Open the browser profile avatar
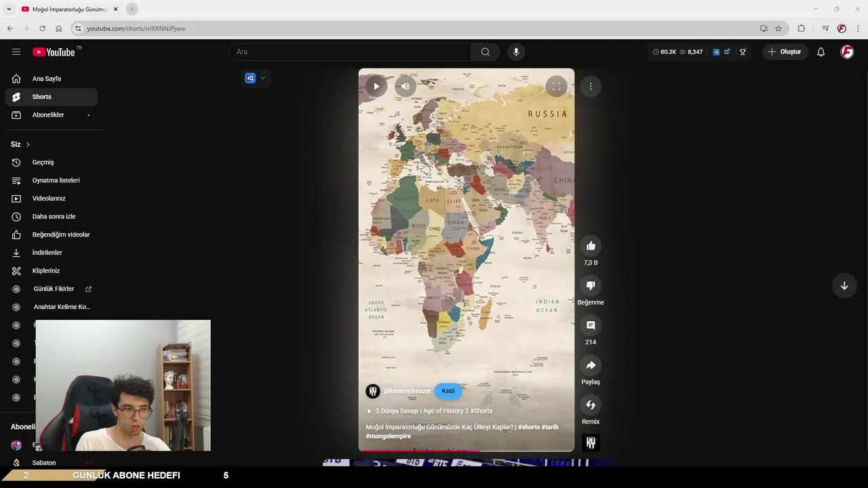 tap(842, 28)
